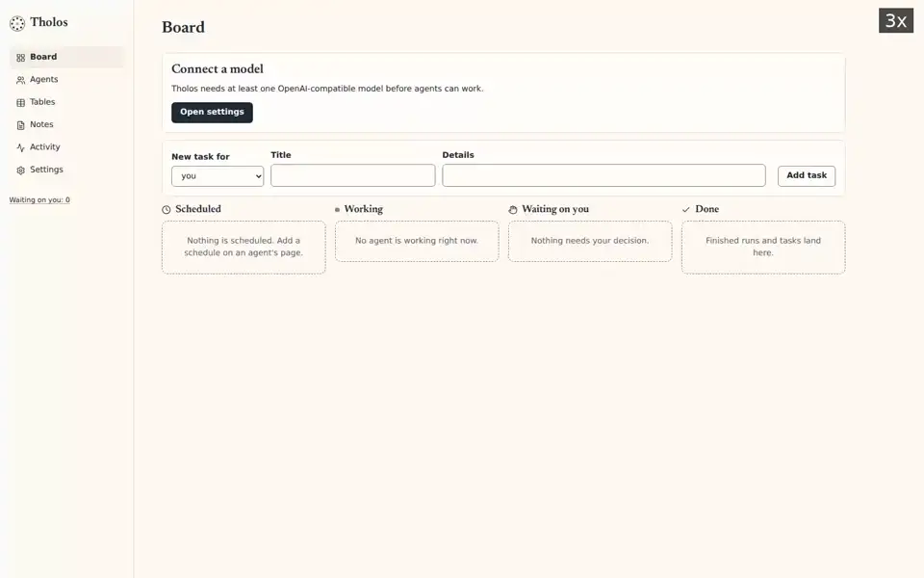This screenshot has height=578, width=924.
Task: Click the No agent is working placeholder
Action: 417,241
